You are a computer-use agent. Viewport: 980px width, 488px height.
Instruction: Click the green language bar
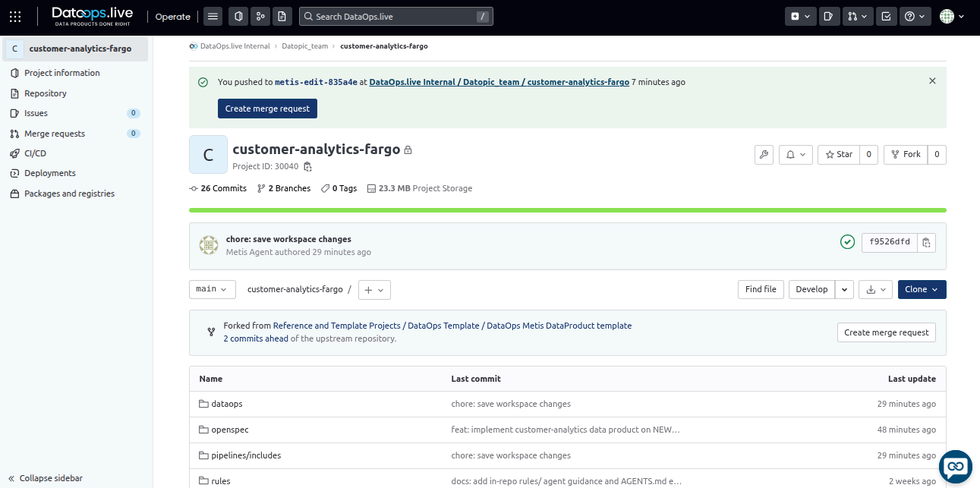coord(568,210)
